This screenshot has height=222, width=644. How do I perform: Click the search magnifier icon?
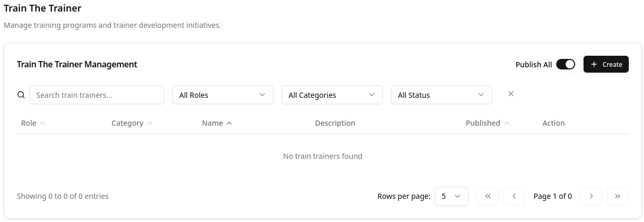point(21,95)
